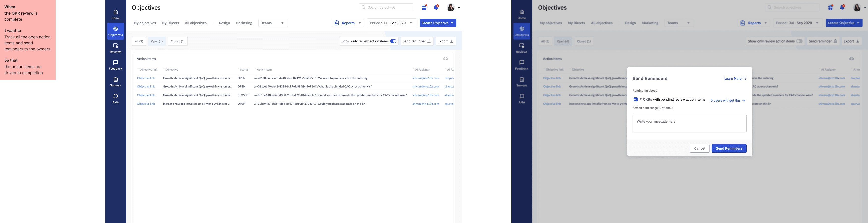
Task: Open Reviews in the undimmed screen's sidebar
Action: (x=116, y=48)
